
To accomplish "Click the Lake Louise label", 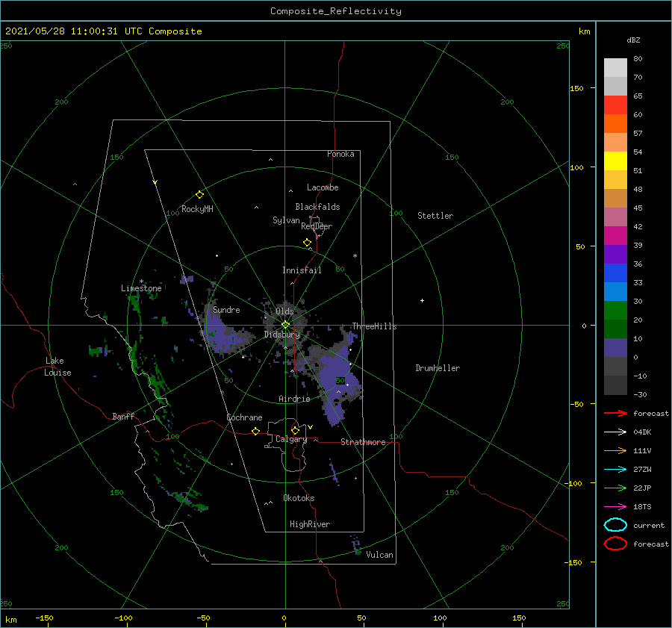I will point(57,367).
